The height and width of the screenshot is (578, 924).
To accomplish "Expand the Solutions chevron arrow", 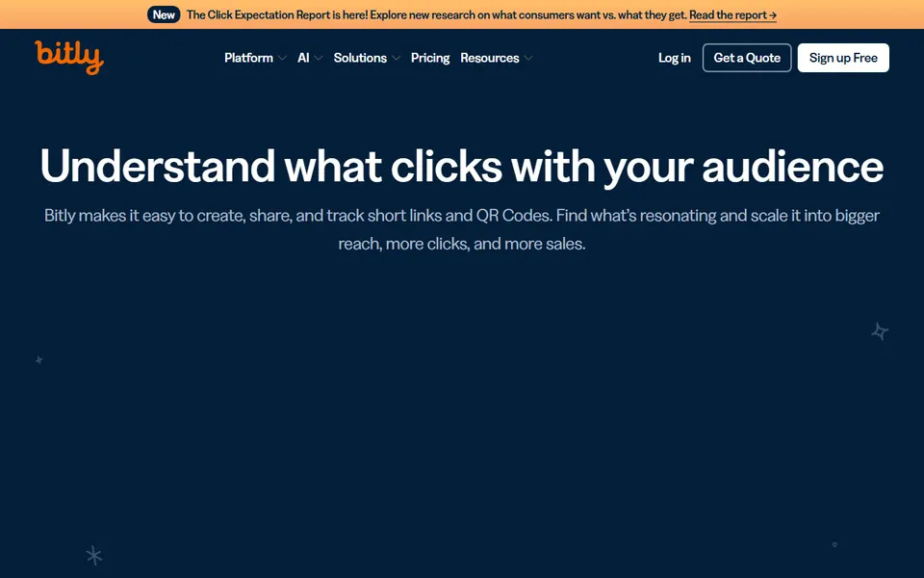I will click(x=396, y=58).
